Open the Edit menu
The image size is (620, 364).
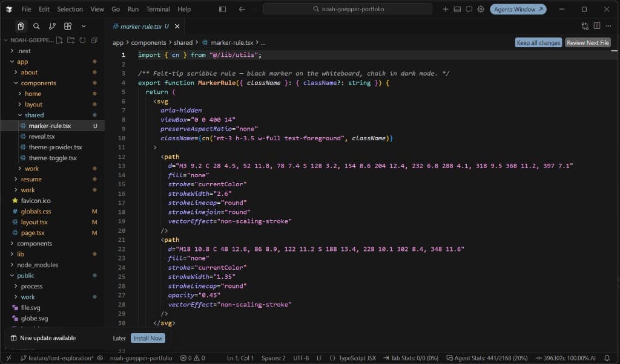click(x=44, y=9)
